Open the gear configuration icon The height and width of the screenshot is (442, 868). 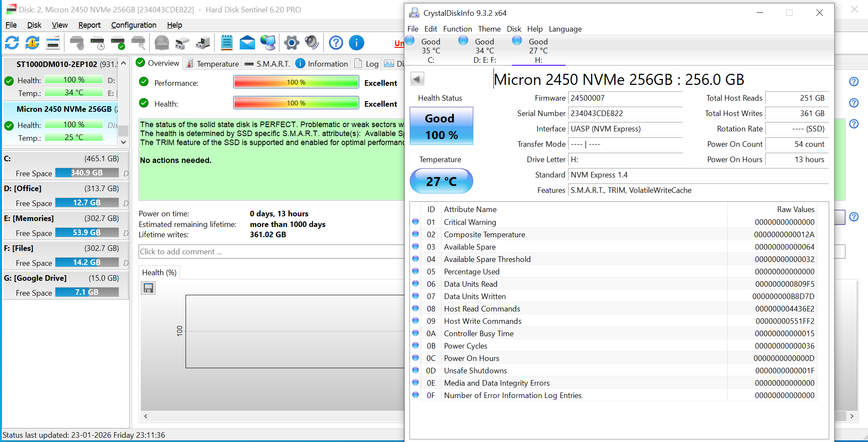(291, 43)
